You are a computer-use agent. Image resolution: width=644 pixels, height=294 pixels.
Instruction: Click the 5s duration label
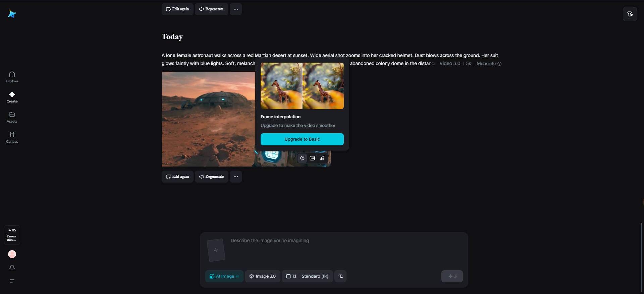(x=469, y=63)
